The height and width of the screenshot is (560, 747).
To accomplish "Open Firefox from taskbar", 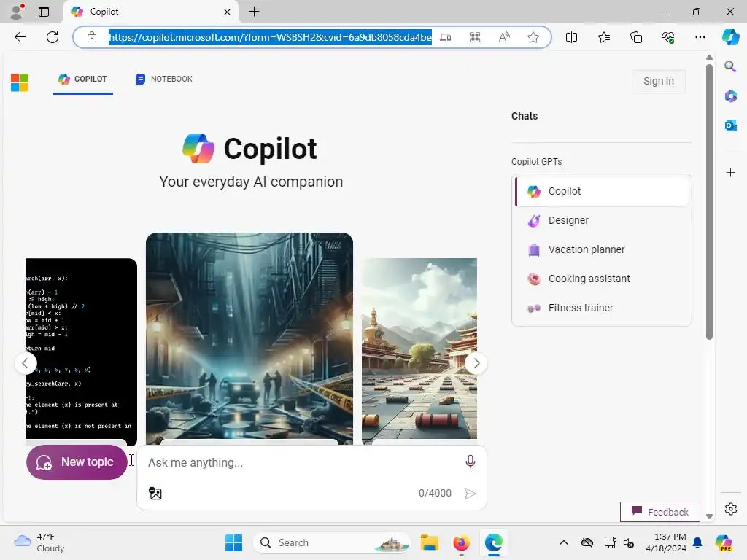I will (461, 542).
